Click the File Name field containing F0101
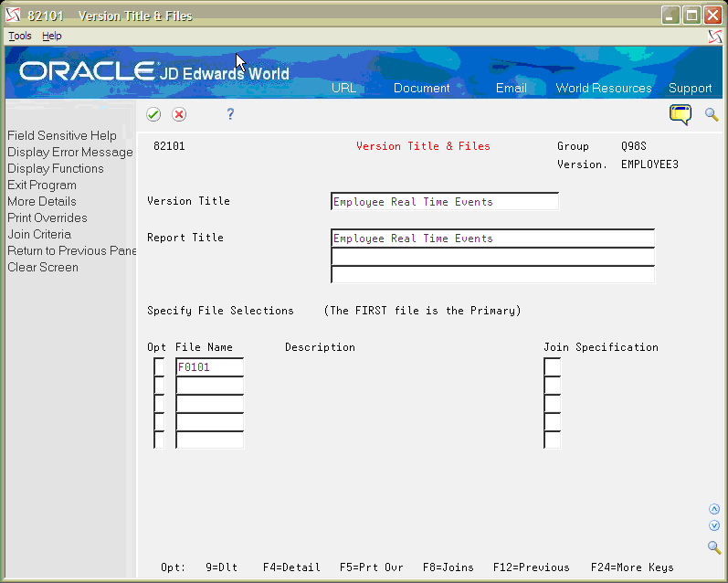The height and width of the screenshot is (583, 728). 210,367
